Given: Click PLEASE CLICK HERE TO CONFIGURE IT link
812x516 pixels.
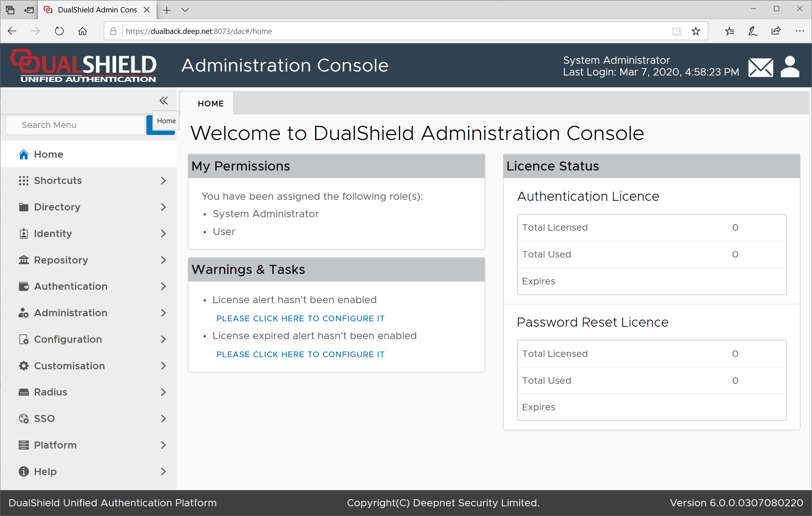Looking at the screenshot, I should tap(300, 318).
